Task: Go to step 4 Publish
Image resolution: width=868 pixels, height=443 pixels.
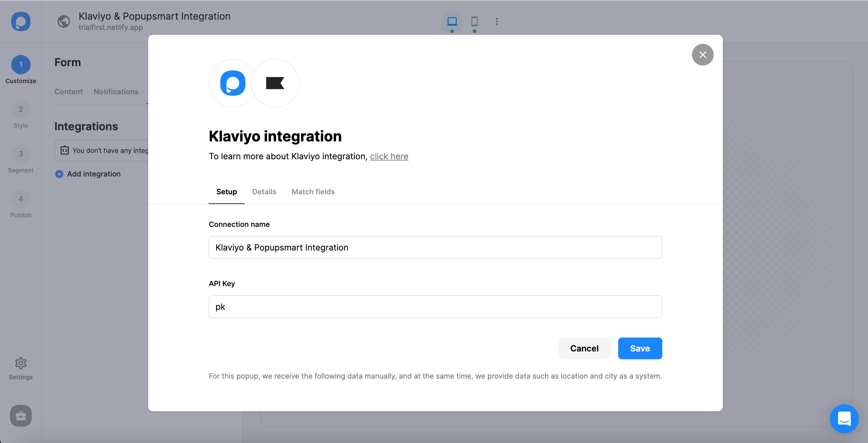Action: pyautogui.click(x=21, y=204)
